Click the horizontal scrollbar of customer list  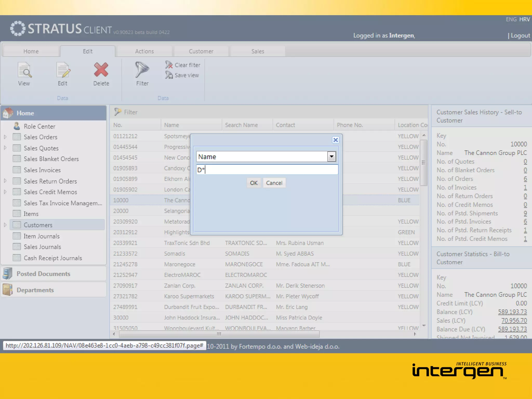click(x=219, y=334)
